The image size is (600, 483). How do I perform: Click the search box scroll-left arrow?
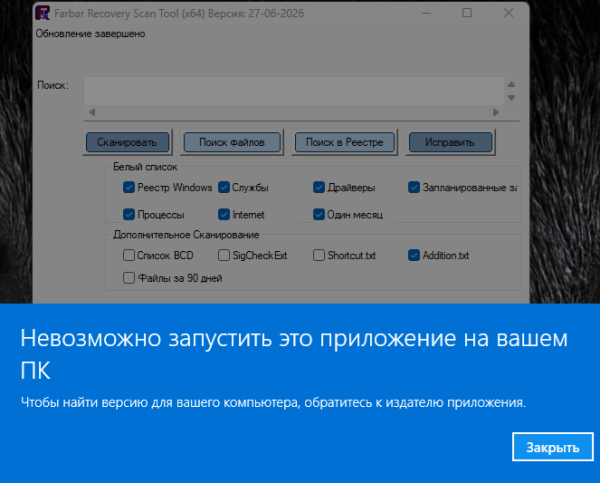click(x=92, y=112)
